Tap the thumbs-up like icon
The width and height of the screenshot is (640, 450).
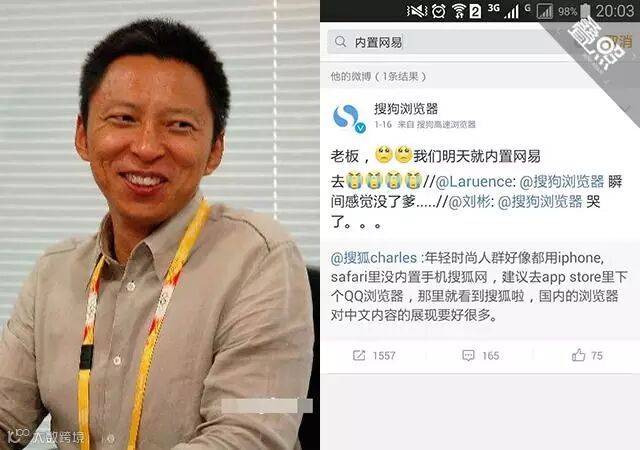(578, 355)
